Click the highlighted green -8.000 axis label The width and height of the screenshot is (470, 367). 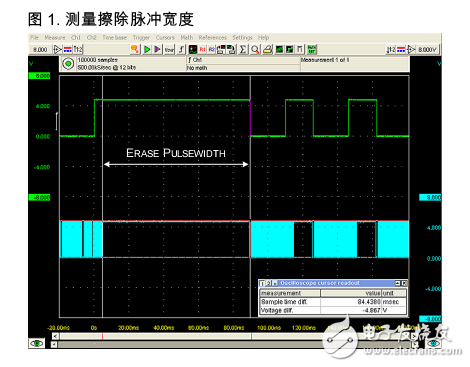click(39, 198)
